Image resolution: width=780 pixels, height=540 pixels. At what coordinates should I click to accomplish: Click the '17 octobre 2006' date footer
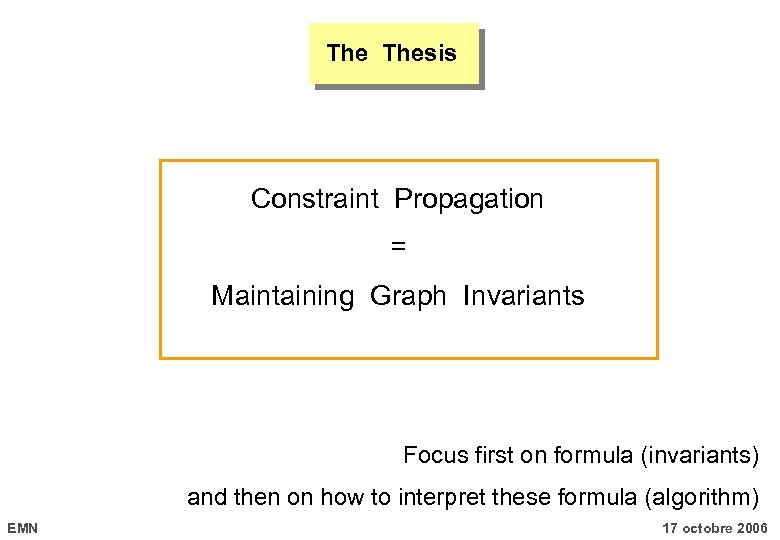click(x=715, y=527)
